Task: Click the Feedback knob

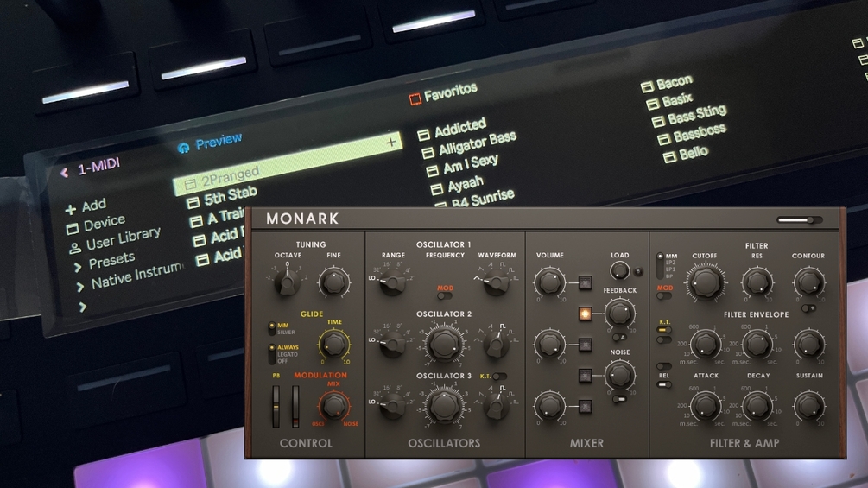Action: 619,314
